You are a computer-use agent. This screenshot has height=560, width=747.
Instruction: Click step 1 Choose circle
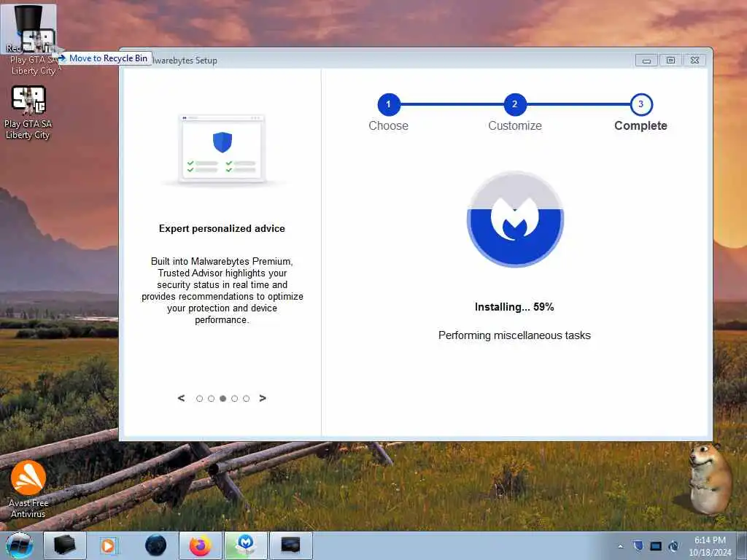pos(388,104)
